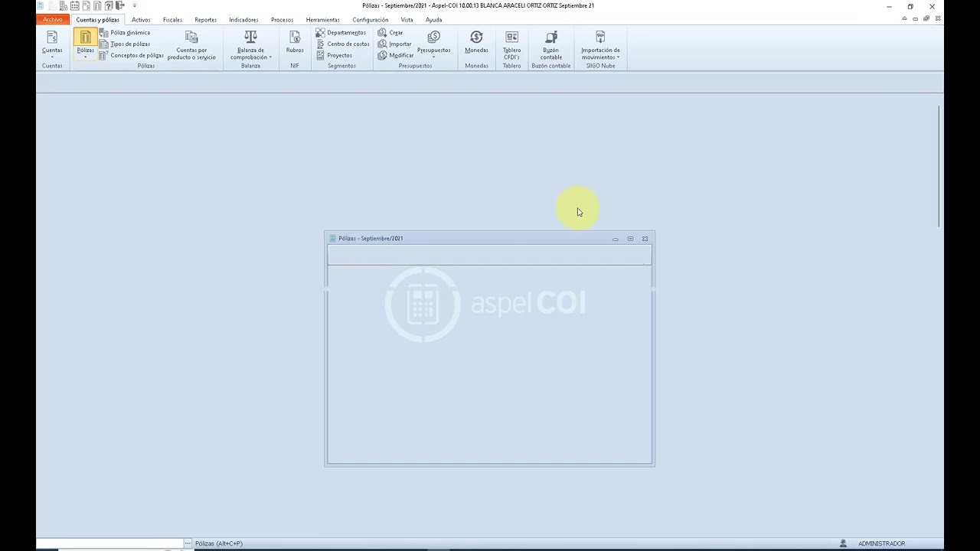Click Crear presupuesto
Image resolution: width=980 pixels, height=551 pixels.
[390, 33]
